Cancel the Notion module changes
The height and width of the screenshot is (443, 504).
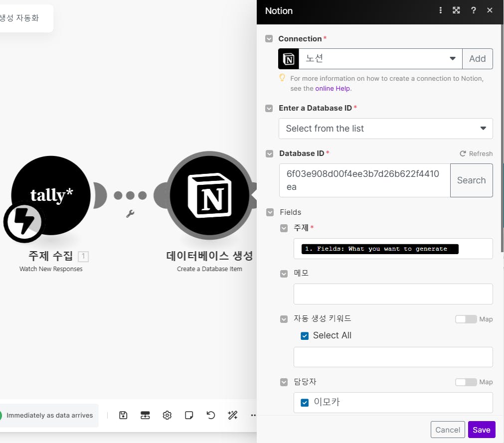[448, 430]
